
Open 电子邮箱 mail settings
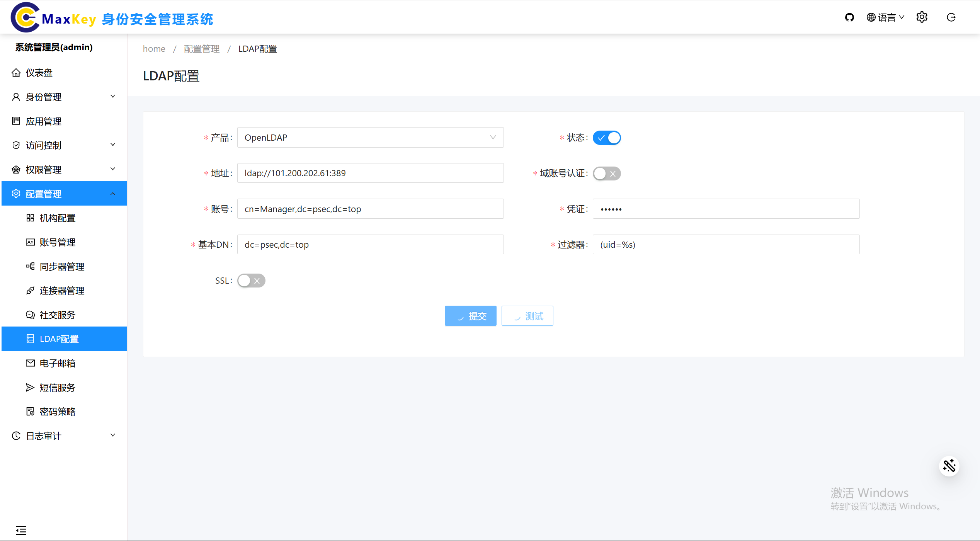(x=57, y=363)
